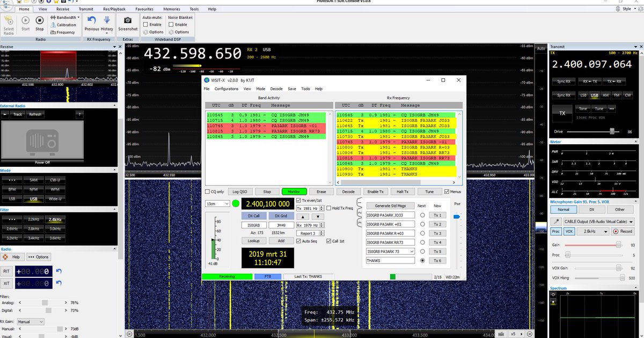644x338 pixels.
Task: Select Next radio button for Tx 1
Action: [422, 215]
